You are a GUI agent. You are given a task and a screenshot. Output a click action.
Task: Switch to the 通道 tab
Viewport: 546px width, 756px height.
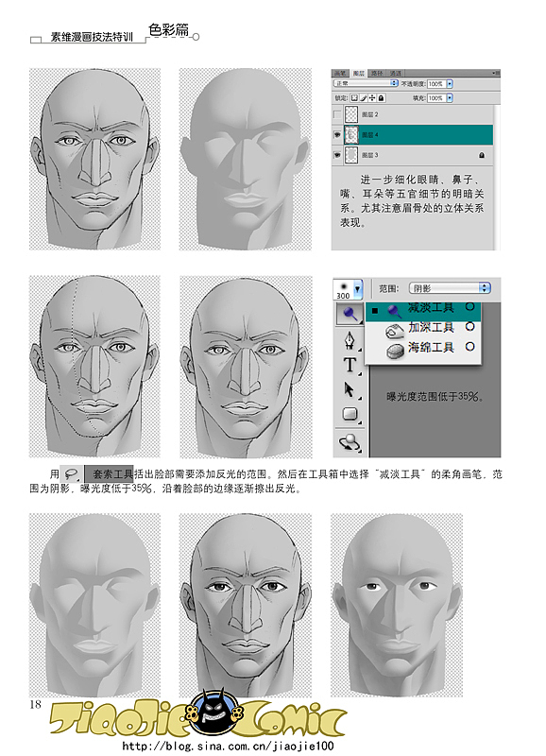[x=395, y=74]
